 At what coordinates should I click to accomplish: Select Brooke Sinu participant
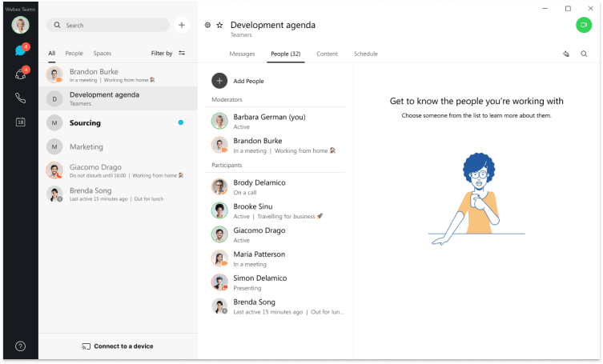275,210
